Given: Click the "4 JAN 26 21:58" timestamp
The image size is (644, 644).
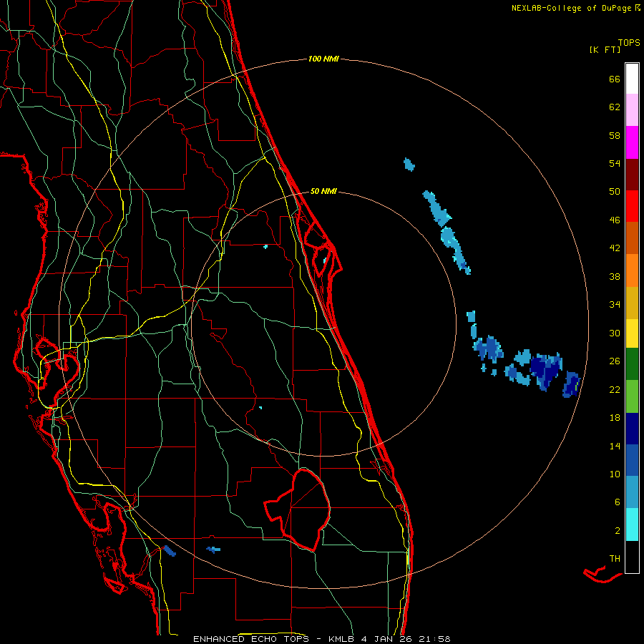Looking at the screenshot, I should pos(406,639).
